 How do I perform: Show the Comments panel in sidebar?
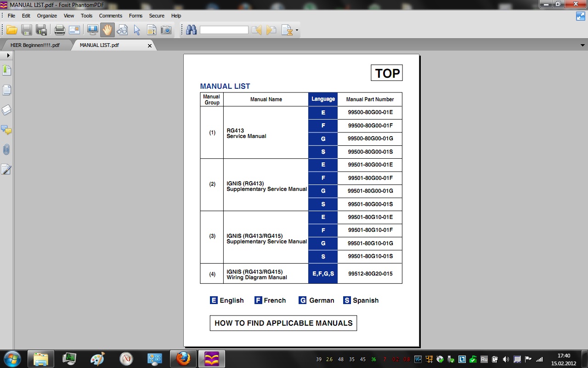(x=6, y=130)
